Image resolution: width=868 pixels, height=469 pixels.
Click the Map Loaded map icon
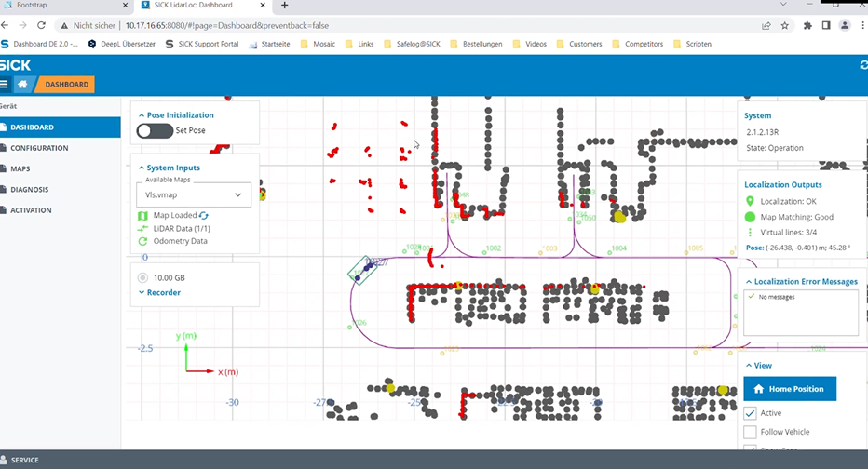pyautogui.click(x=142, y=216)
